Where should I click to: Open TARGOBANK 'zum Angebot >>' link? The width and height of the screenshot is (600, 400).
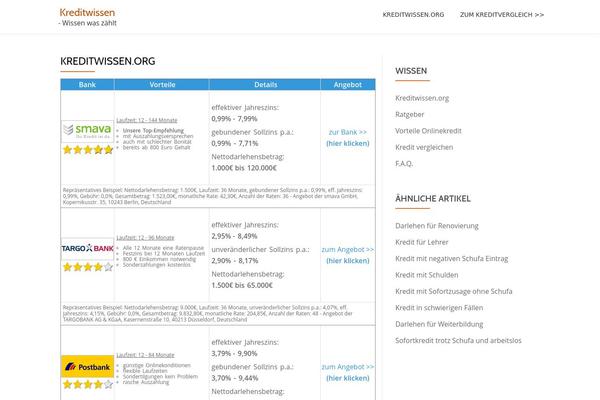(347, 250)
